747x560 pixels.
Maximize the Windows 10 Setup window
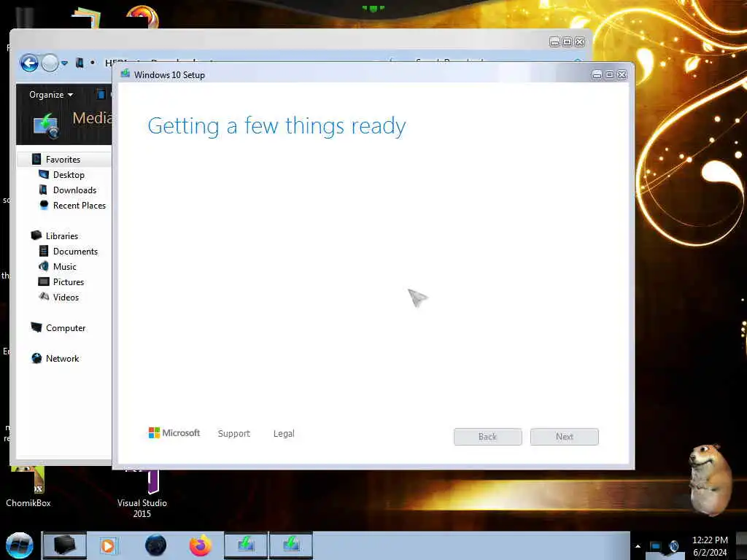[609, 75]
